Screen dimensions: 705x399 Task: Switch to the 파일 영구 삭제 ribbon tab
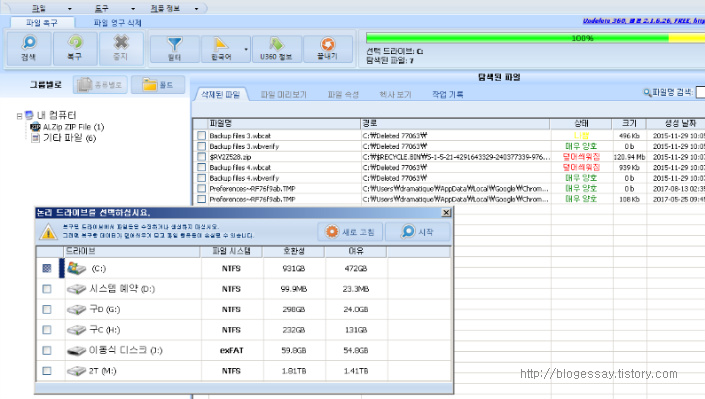click(117, 22)
